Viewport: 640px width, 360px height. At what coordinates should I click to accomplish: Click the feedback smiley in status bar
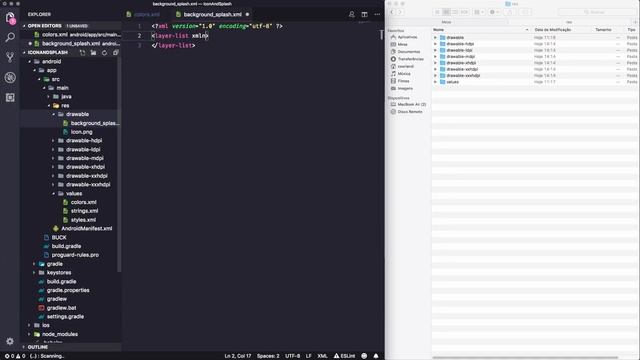click(x=364, y=356)
